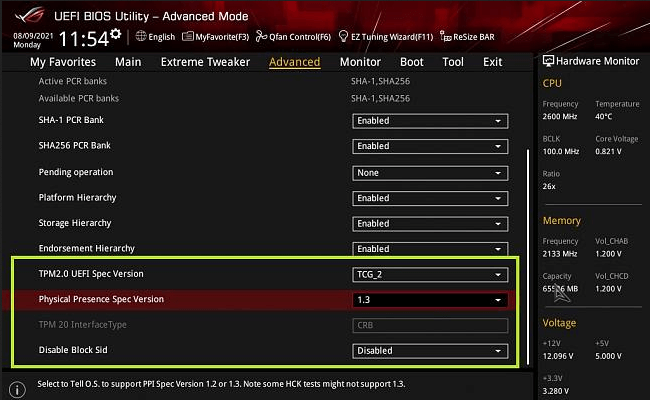Select the SHA-1 PCR Bank label
650x400 pixels.
[71, 120]
